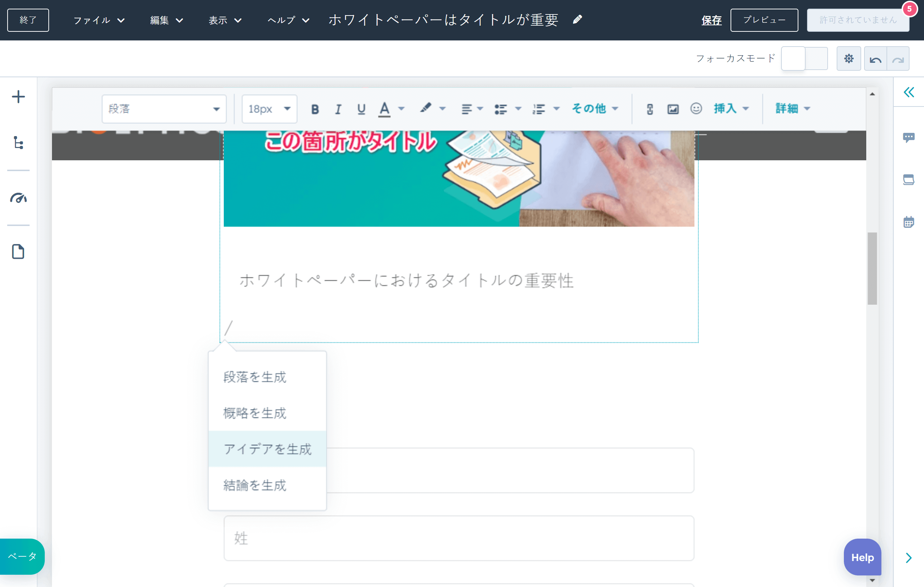Click the redo arrow icon

tap(898, 59)
